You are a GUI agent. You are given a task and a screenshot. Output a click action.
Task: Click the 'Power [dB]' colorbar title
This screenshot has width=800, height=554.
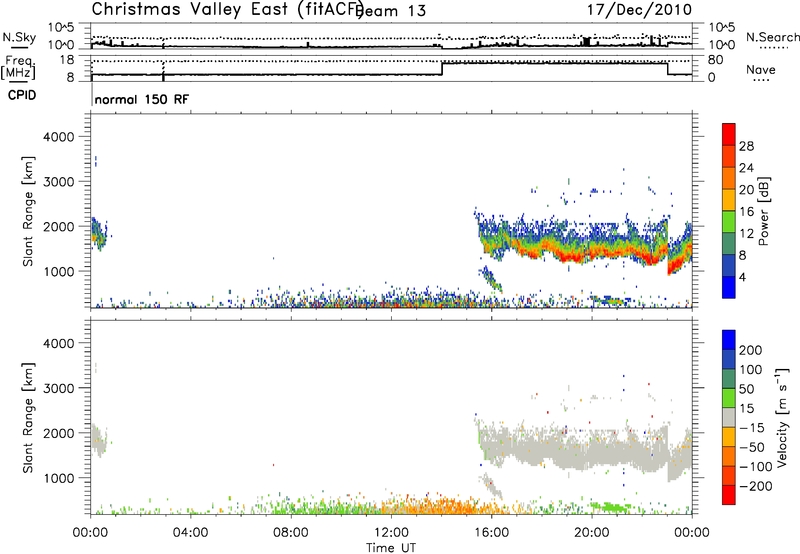(x=764, y=211)
